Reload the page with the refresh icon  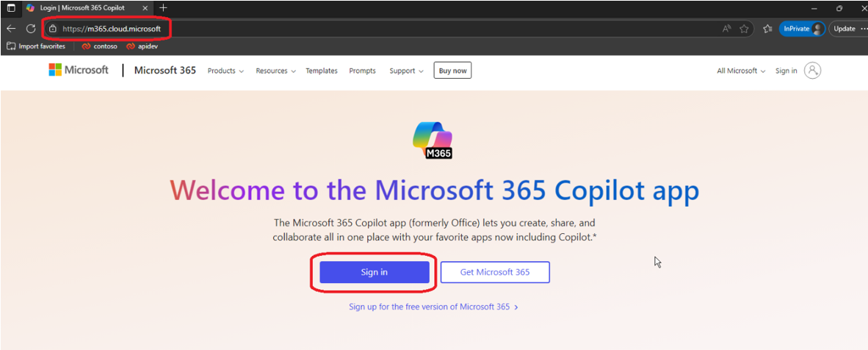[x=31, y=29]
